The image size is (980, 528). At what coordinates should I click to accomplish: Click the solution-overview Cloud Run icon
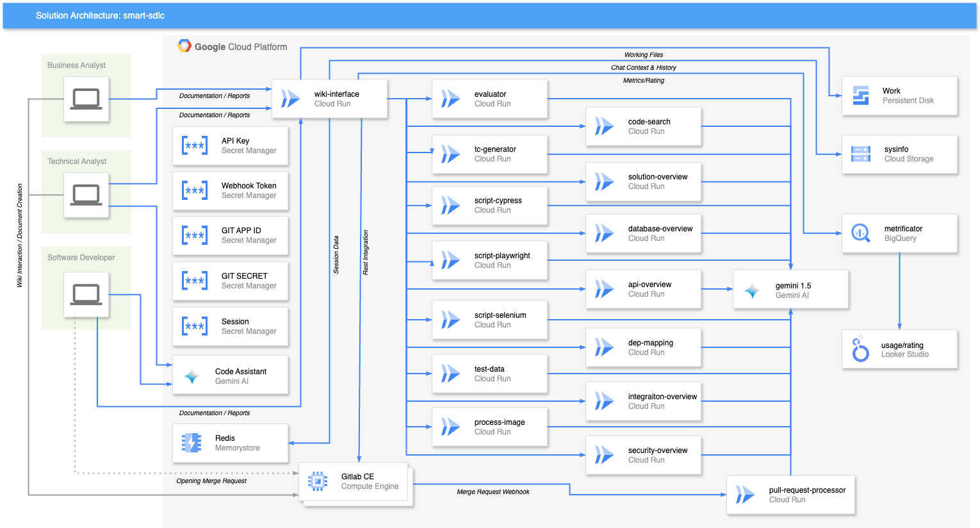605,181
